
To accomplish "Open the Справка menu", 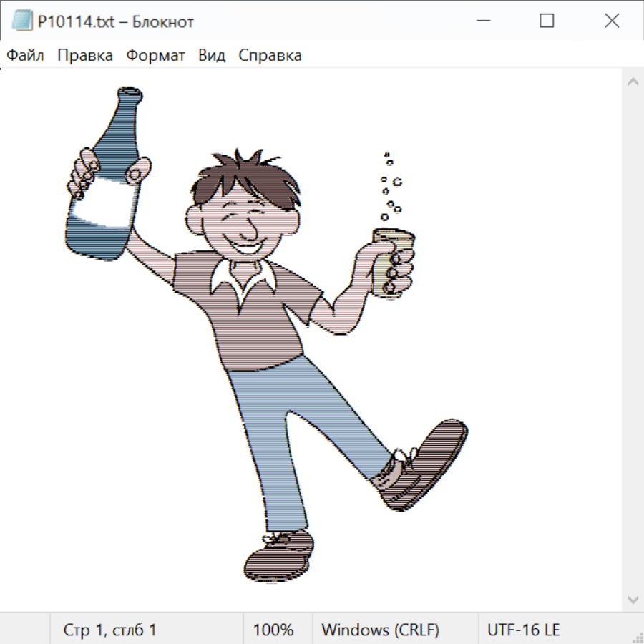I will pyautogui.click(x=270, y=55).
